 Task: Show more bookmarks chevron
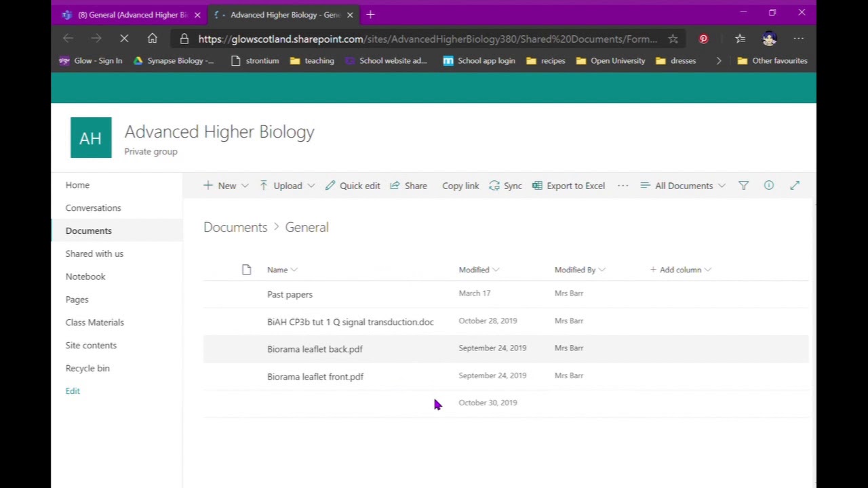(719, 60)
